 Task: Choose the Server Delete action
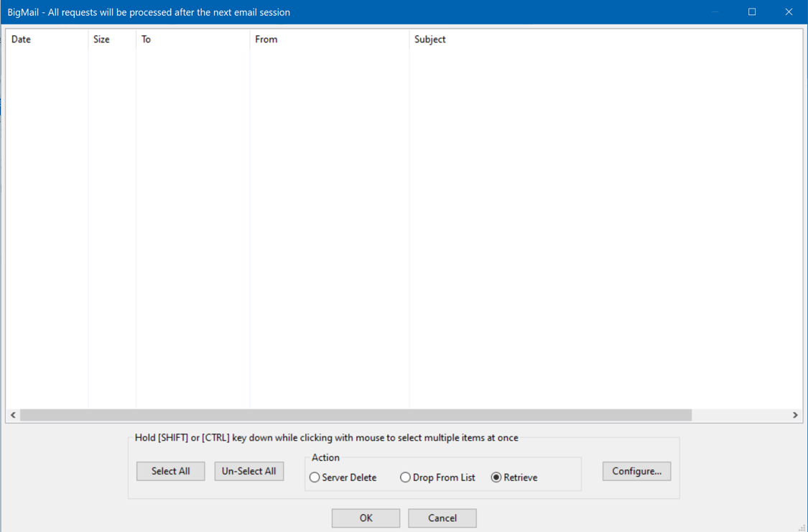pos(343,477)
